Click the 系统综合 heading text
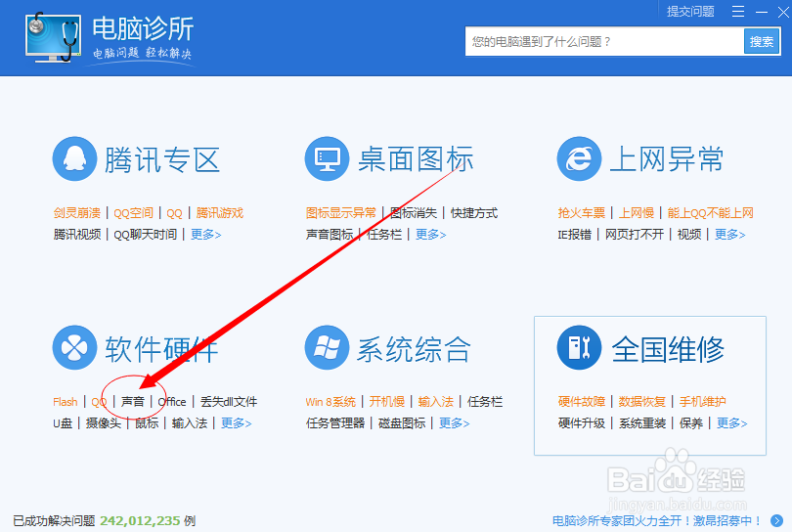Screen dimensions: 792x532 415,349
